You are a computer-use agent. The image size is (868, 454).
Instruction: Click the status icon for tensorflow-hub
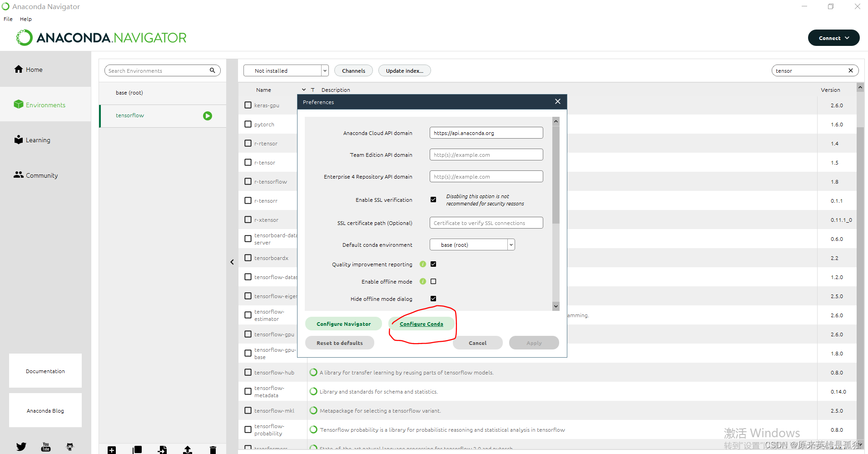(313, 372)
